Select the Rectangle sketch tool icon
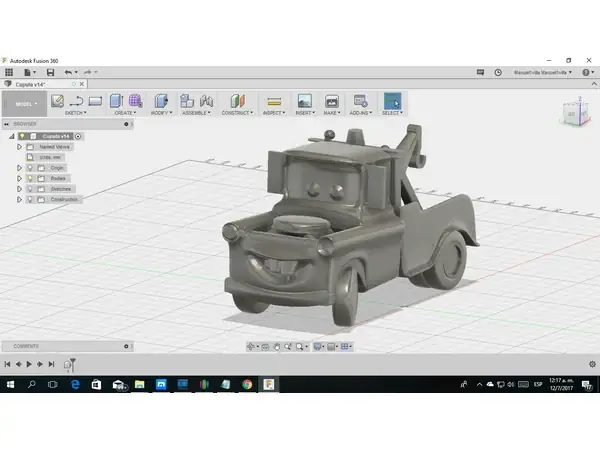This screenshot has height=450, width=600. coord(95,101)
